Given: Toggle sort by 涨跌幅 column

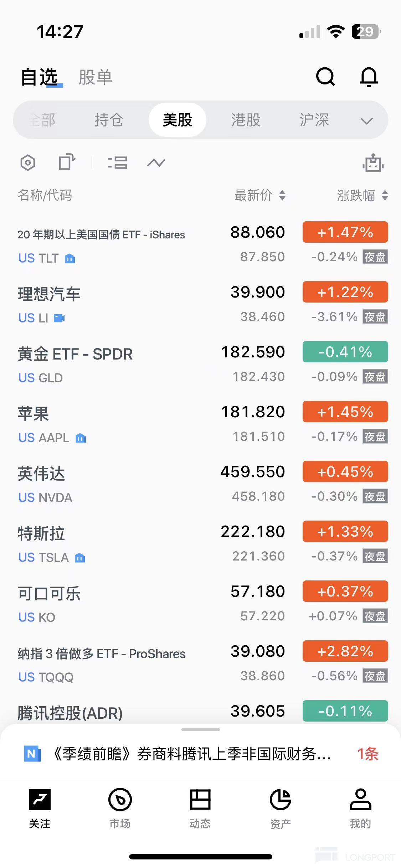Looking at the screenshot, I should [x=362, y=195].
